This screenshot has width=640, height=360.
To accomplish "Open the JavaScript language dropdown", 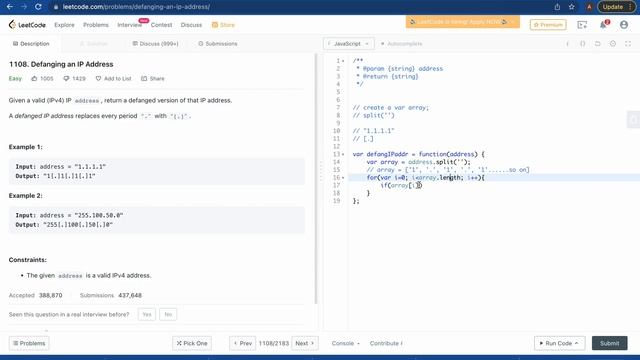I will pyautogui.click(x=348, y=44).
